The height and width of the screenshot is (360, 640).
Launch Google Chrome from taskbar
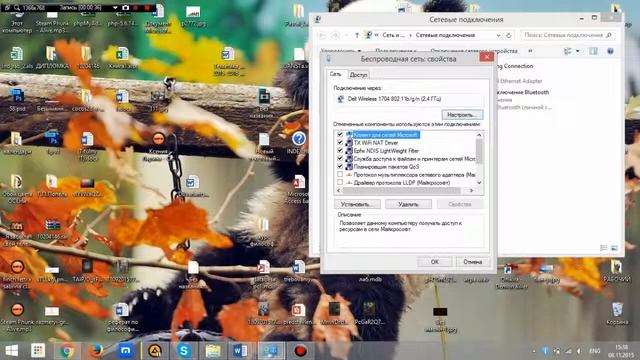click(x=67, y=350)
